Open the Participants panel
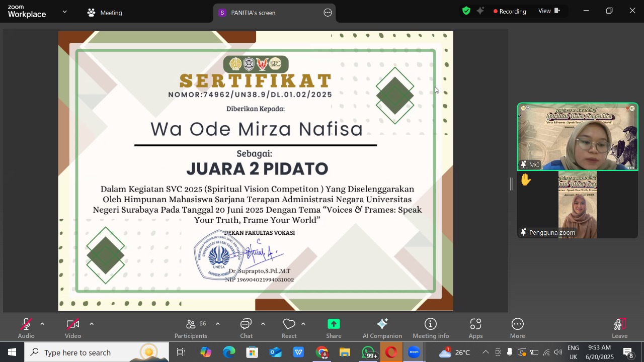The width and height of the screenshot is (644, 362). (191, 328)
